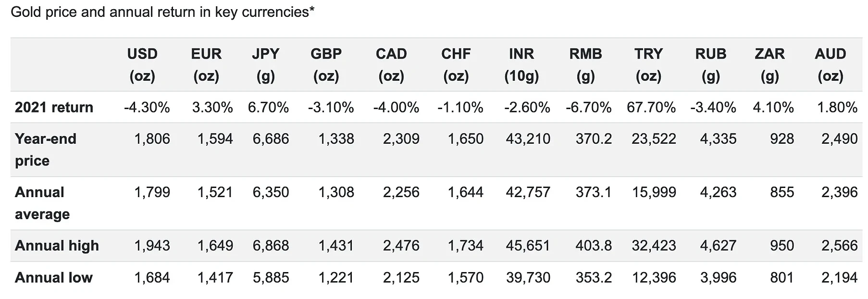Screen dimensions: 868x299
Task: Click the USD (oz) column header
Action: pos(142,65)
